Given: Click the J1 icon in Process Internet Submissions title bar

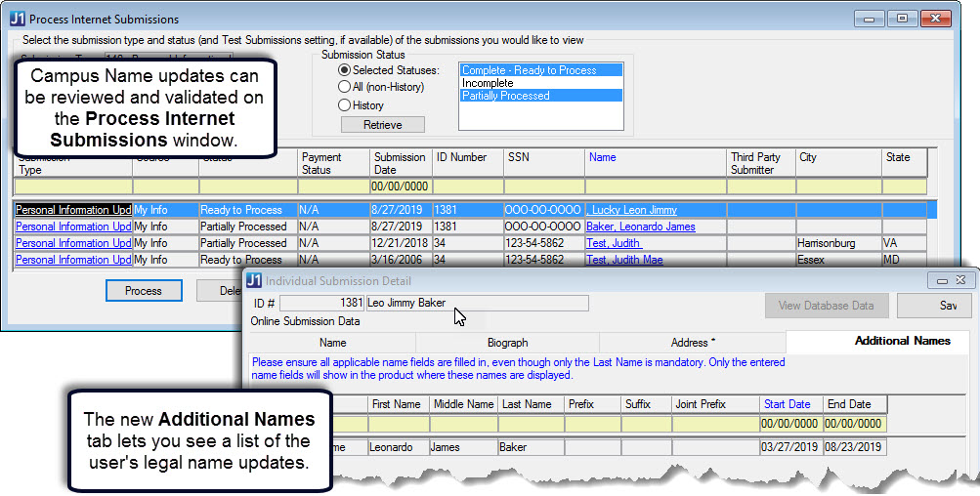Looking at the screenshot, I should [x=17, y=19].
